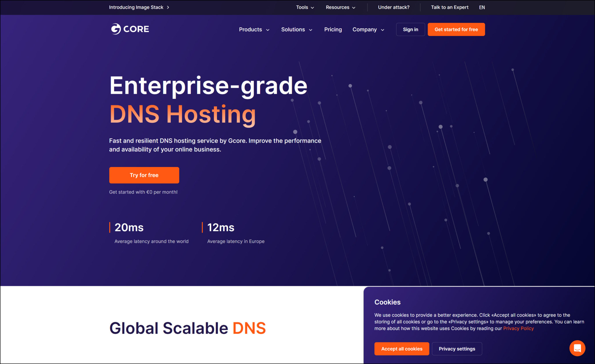The height and width of the screenshot is (364, 595).
Task: Go to the Pricing page
Action: [x=333, y=29]
